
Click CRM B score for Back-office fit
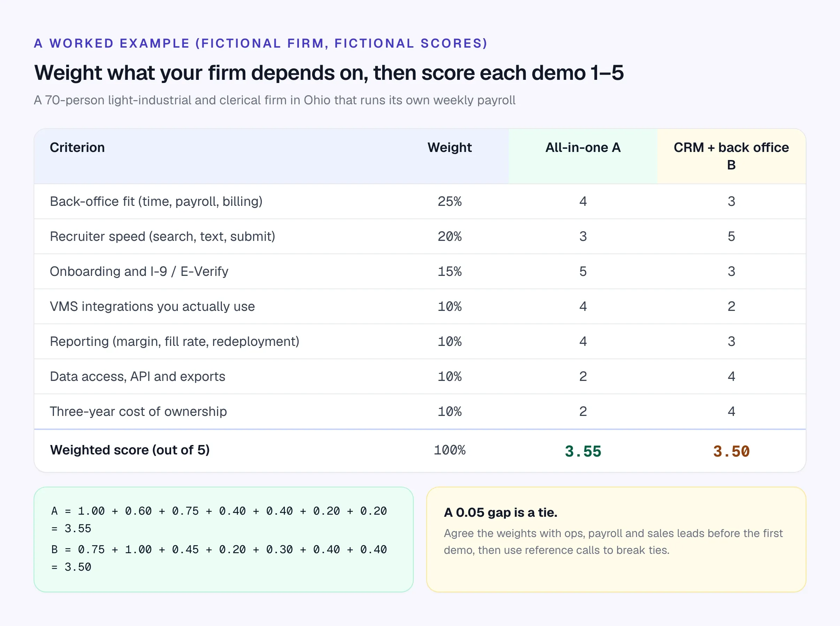pyautogui.click(x=731, y=201)
